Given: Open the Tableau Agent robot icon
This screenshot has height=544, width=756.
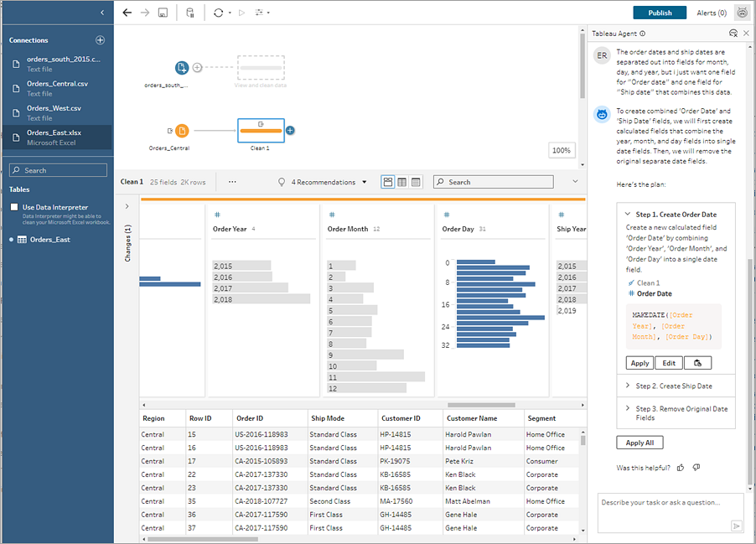Looking at the screenshot, I should click(x=742, y=13).
